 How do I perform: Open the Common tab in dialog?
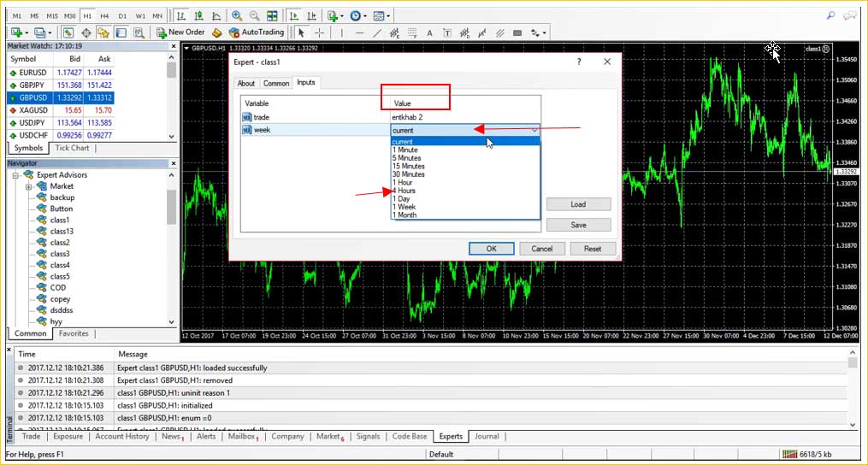point(275,83)
